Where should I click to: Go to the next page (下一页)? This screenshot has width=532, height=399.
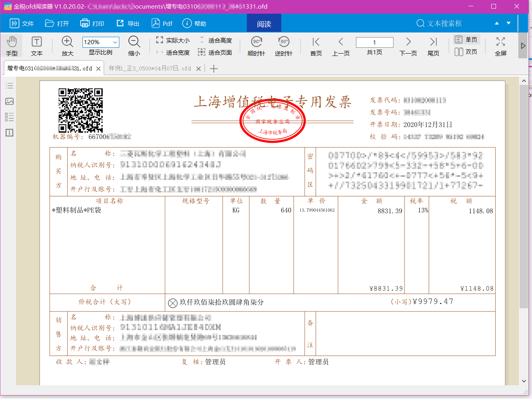click(408, 46)
